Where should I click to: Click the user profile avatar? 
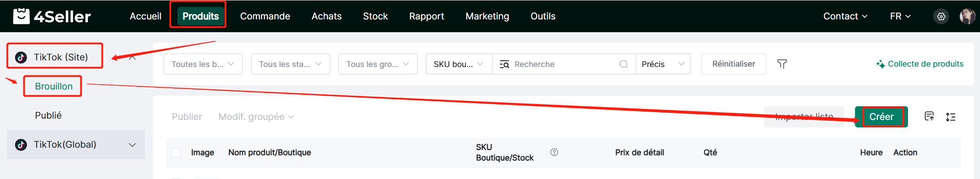click(x=967, y=16)
